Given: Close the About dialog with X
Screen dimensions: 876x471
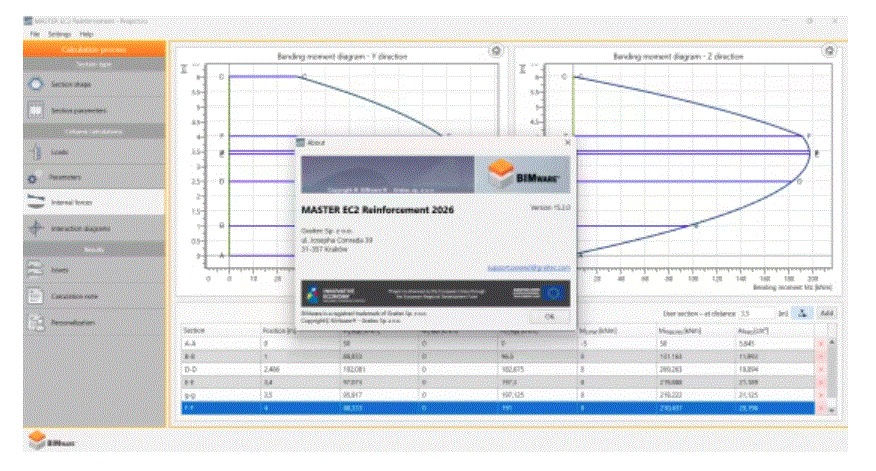Looking at the screenshot, I should click(x=568, y=142).
